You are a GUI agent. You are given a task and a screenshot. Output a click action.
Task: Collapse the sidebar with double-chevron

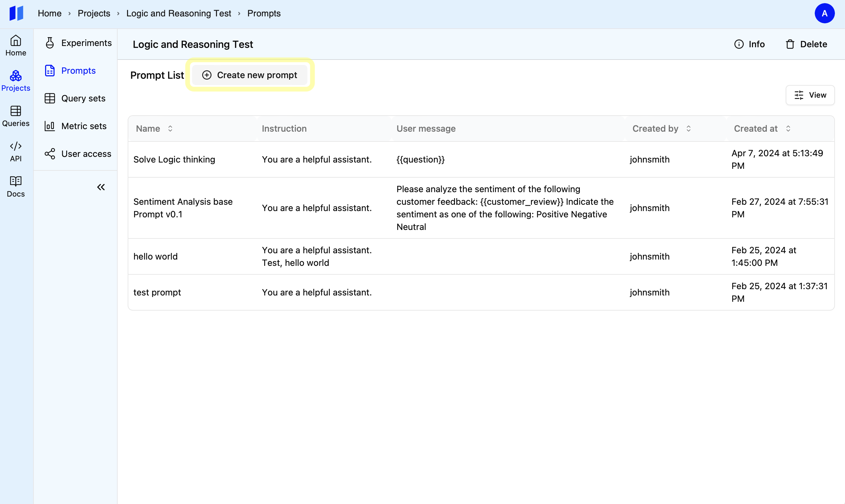coord(101,187)
